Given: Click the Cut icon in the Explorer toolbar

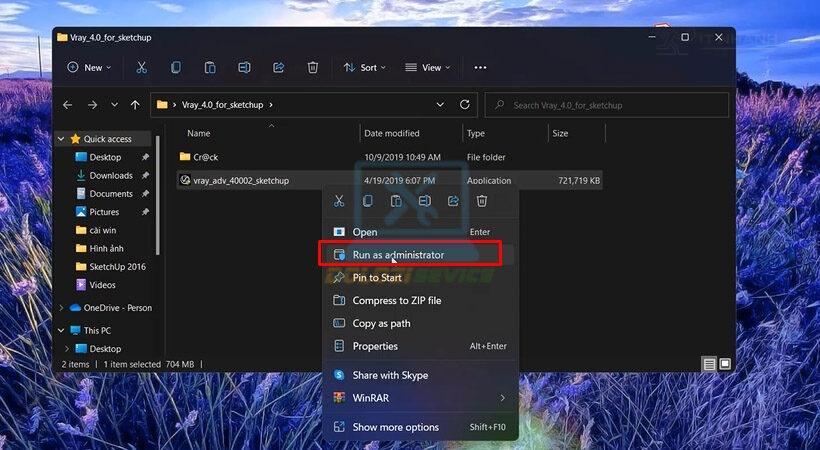Looking at the screenshot, I should (141, 68).
